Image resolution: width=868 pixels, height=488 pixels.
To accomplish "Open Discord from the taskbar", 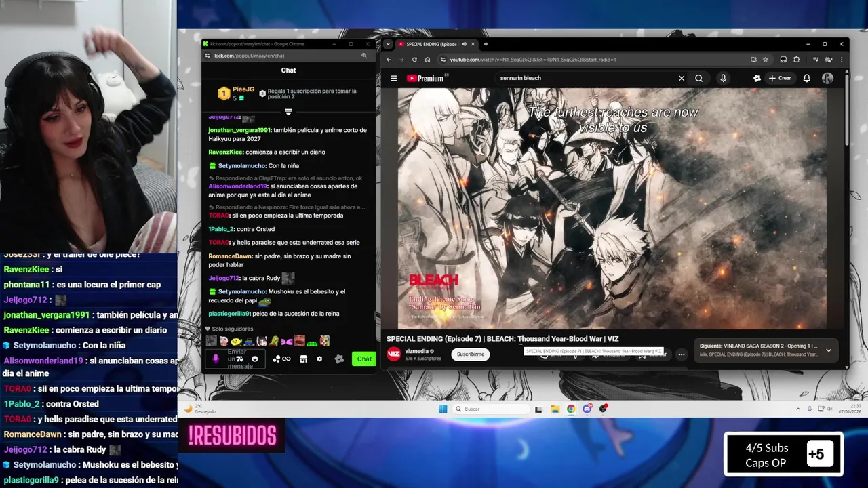I will [587, 409].
